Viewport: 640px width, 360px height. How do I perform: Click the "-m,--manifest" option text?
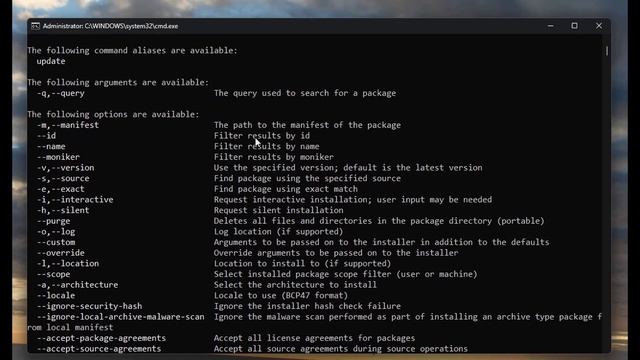point(68,125)
